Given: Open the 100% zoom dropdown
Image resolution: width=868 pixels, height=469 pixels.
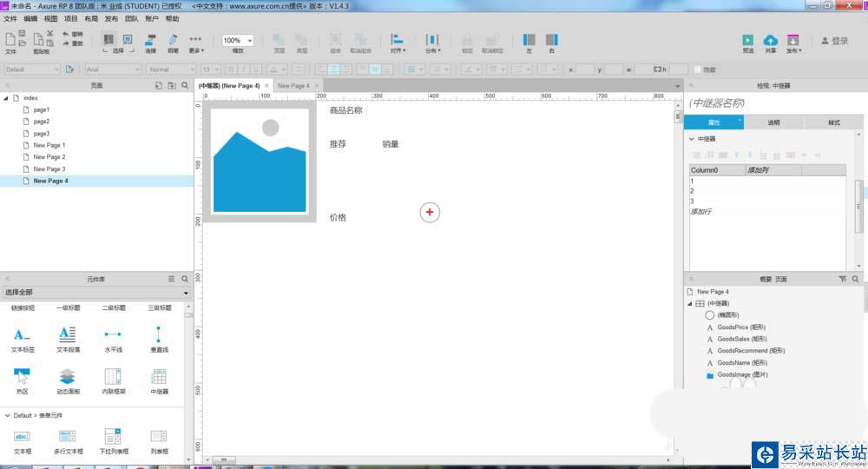Looking at the screenshot, I should point(250,41).
